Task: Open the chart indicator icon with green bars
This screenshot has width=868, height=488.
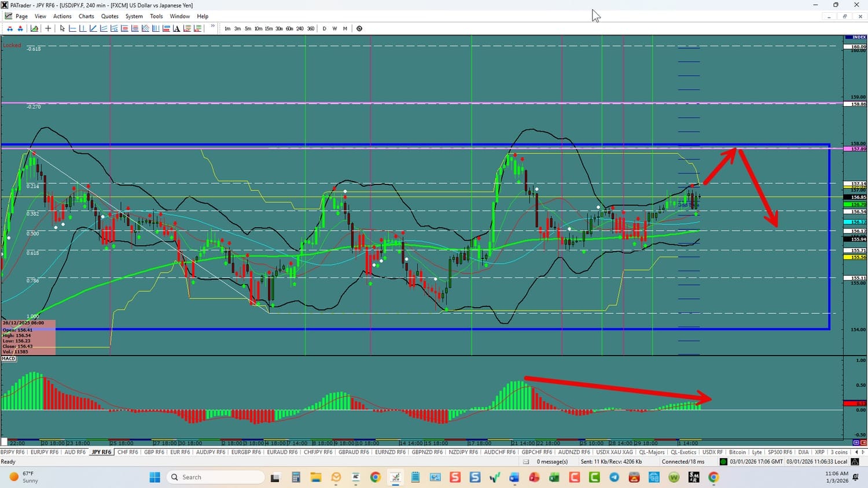Action: 35,28
